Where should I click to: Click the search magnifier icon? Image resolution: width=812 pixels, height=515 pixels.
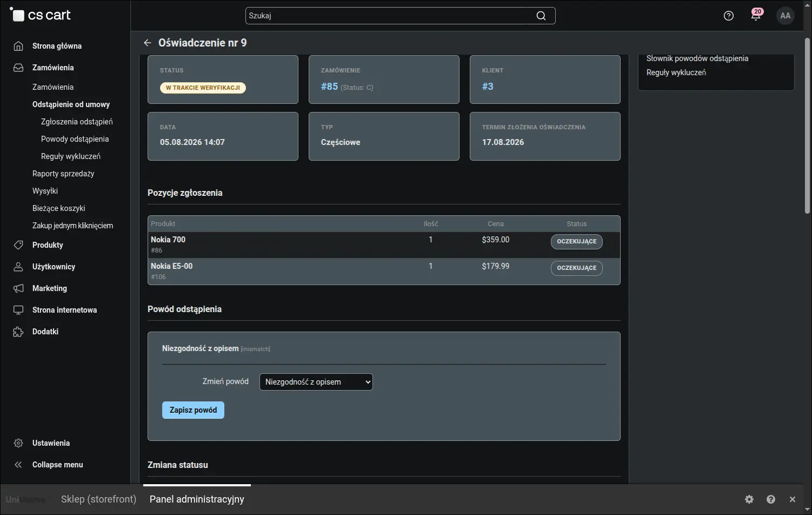(x=541, y=16)
